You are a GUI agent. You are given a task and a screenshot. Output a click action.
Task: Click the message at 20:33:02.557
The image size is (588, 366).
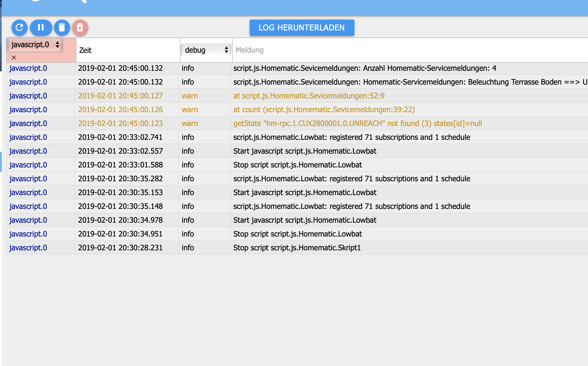[305, 151]
